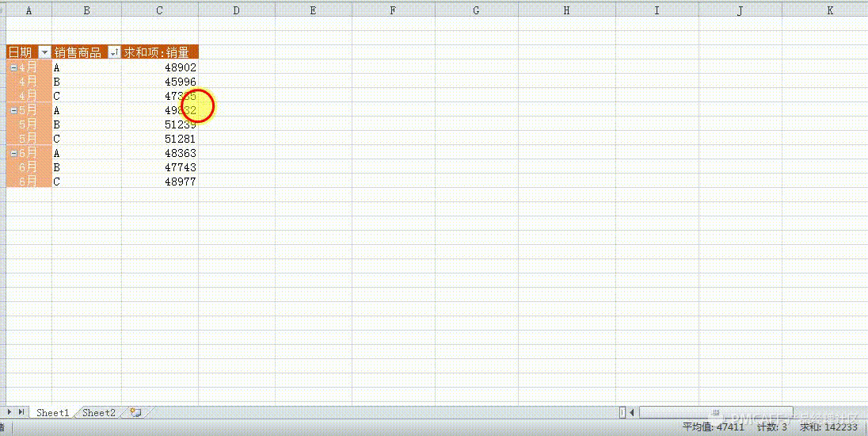
Task: Collapse the 4月 group
Action: (13, 67)
